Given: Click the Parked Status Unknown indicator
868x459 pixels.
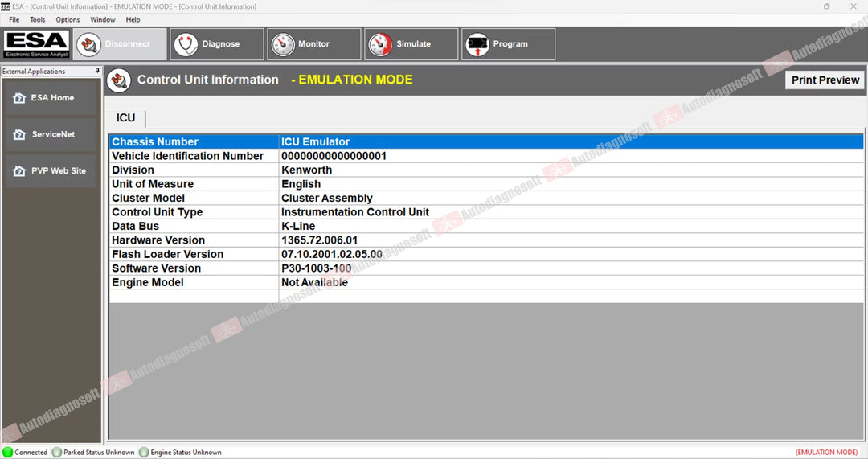Looking at the screenshot, I should tap(56, 452).
